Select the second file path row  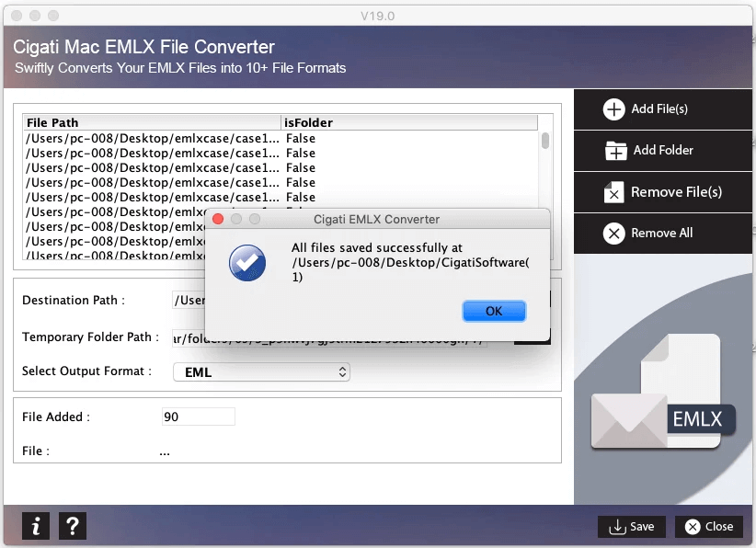[281, 154]
